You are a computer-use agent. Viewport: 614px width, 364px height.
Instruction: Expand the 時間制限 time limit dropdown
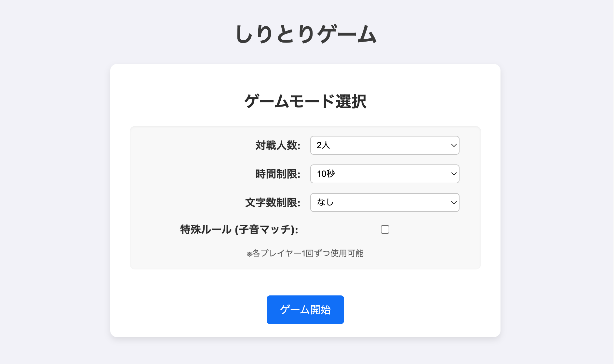click(384, 174)
